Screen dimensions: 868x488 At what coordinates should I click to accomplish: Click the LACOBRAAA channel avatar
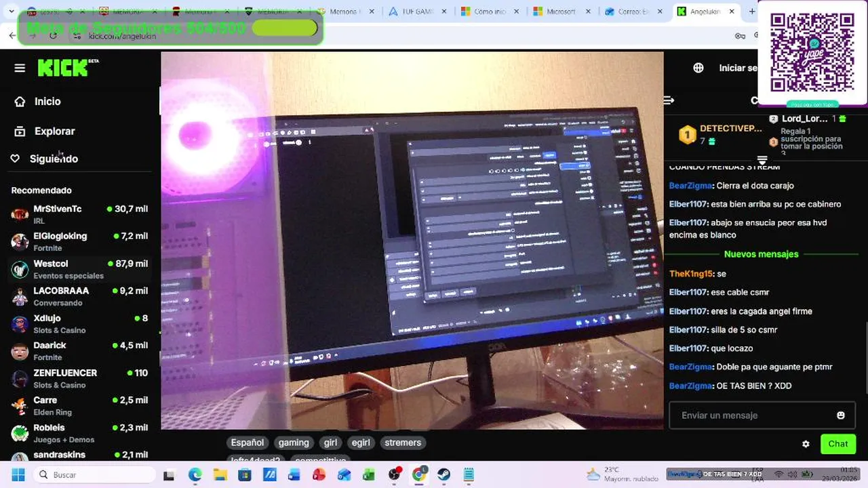point(20,297)
